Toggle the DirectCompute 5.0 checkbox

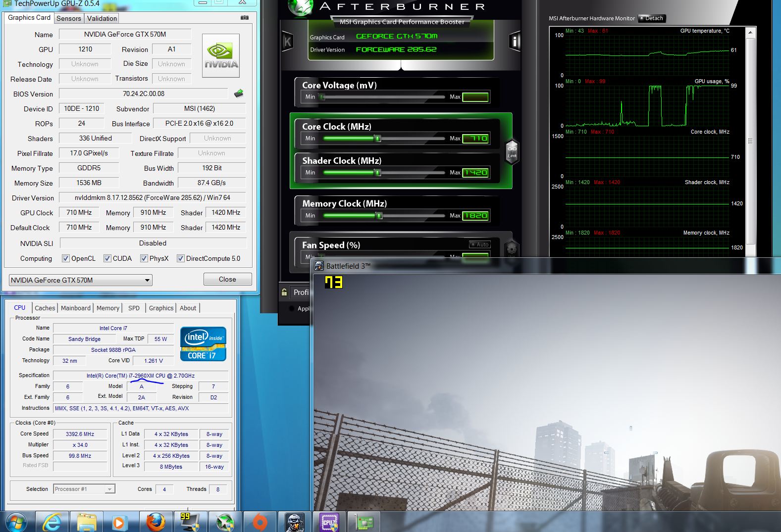(x=181, y=258)
